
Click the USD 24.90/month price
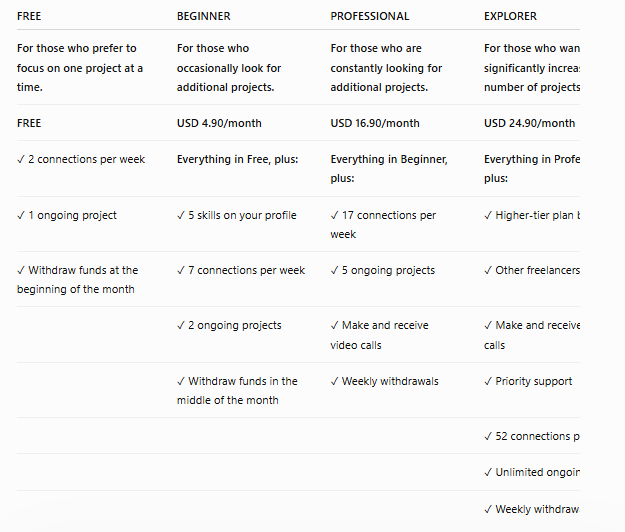(x=529, y=123)
